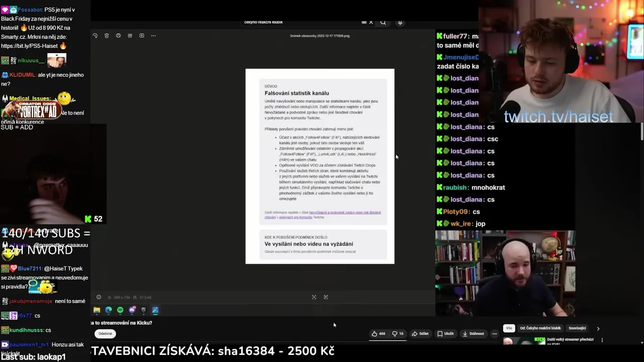Launch Microsoft Edge from taskbar
Image resolution: width=644 pixels, height=362 pixels.
point(108,310)
